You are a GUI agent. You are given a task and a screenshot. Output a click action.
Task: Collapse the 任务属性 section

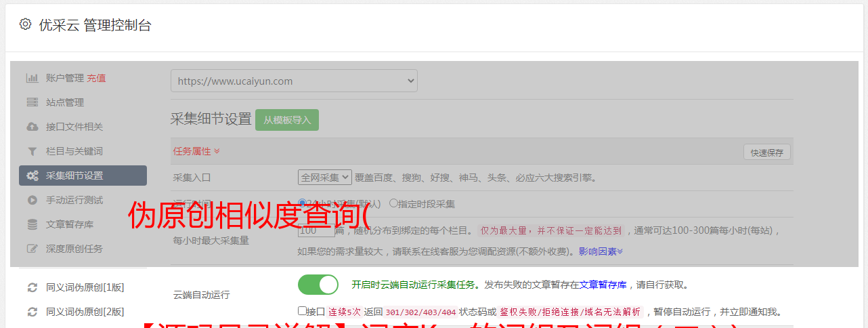tap(196, 151)
